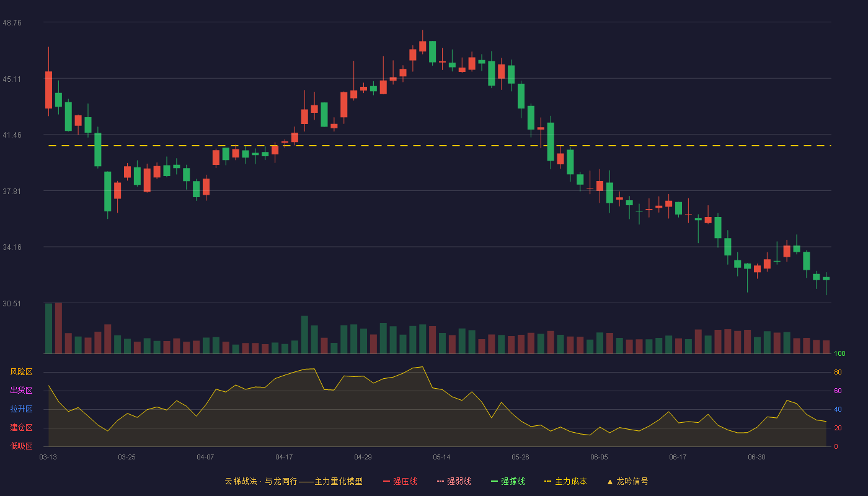Toggle the 龙吟信号 triangle legend
Screen dimensions: 868x496
(x=627, y=481)
